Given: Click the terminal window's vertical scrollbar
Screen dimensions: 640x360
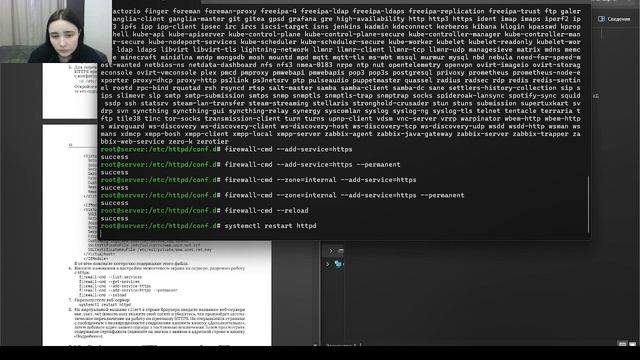Looking at the screenshot, I should [588, 204].
